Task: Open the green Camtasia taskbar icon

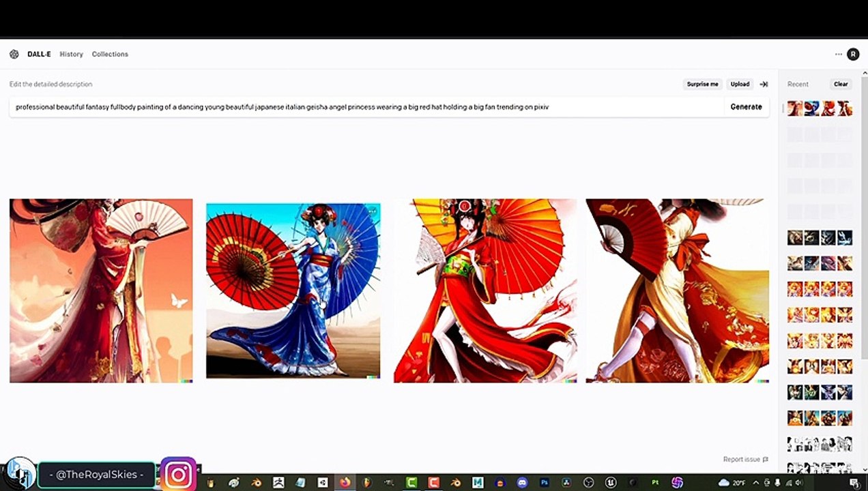Action: point(411,483)
